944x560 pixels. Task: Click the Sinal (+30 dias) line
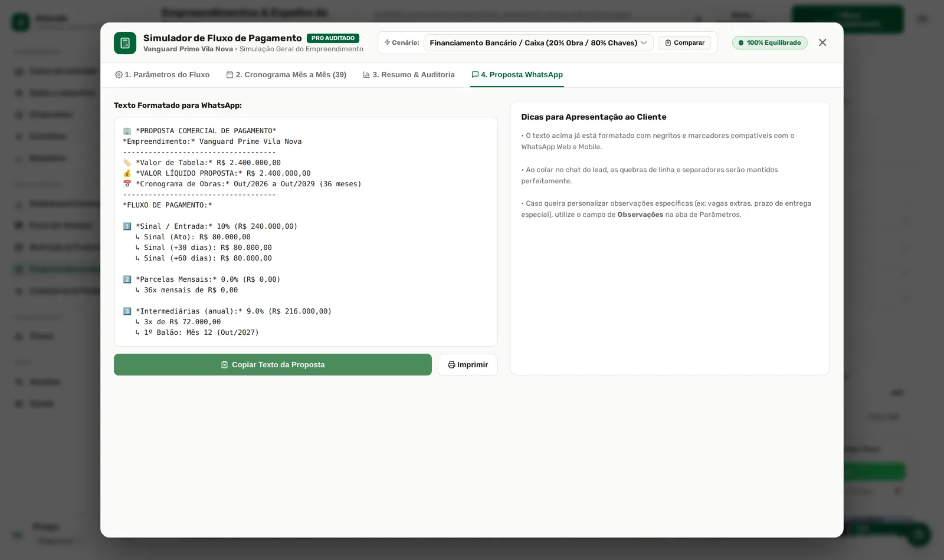204,248
